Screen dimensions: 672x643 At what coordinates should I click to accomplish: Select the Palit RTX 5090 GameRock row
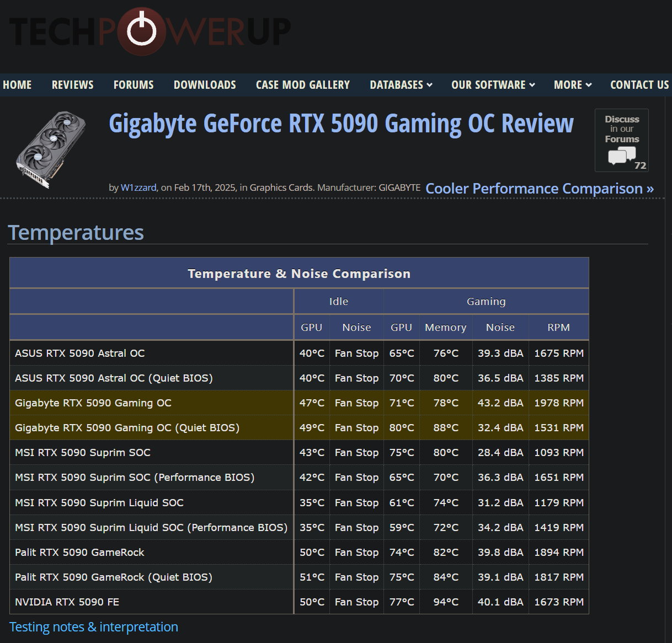point(299,552)
